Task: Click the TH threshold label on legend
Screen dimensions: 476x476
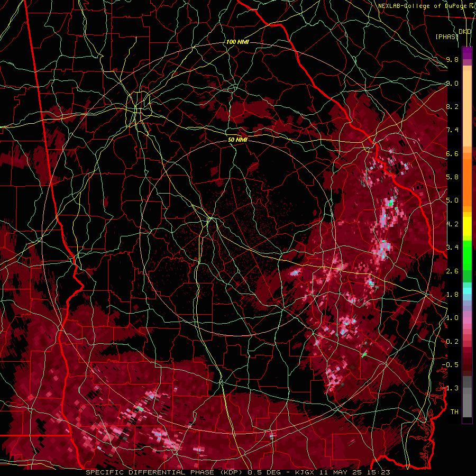Action: [x=454, y=412]
